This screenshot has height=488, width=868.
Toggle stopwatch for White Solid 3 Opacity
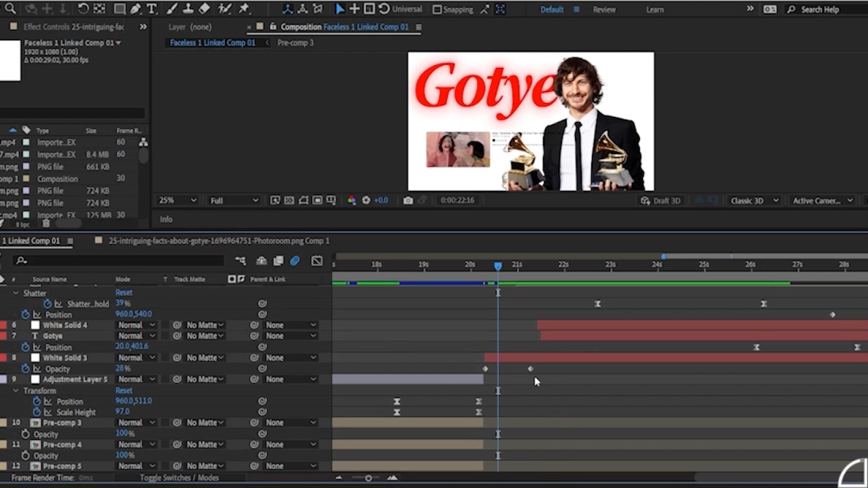point(26,369)
